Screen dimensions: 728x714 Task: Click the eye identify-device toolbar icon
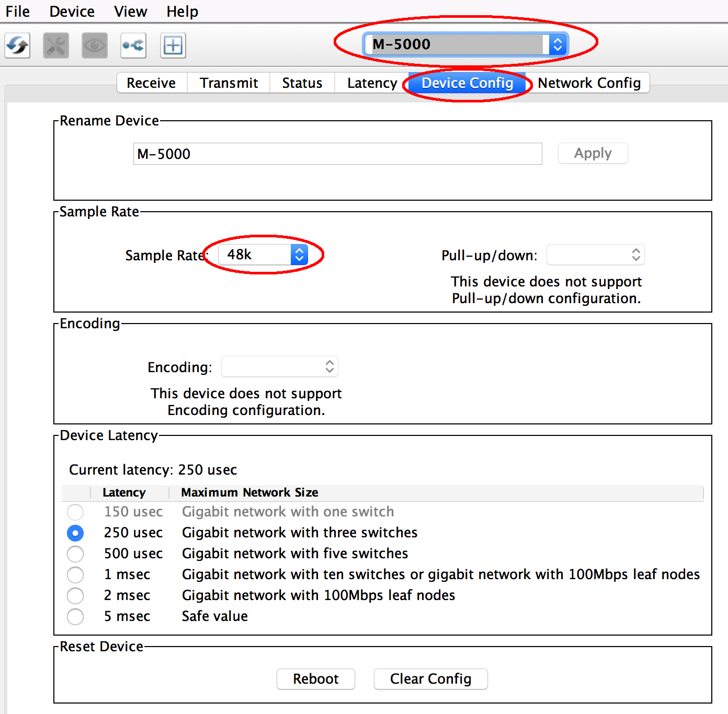tap(95, 45)
